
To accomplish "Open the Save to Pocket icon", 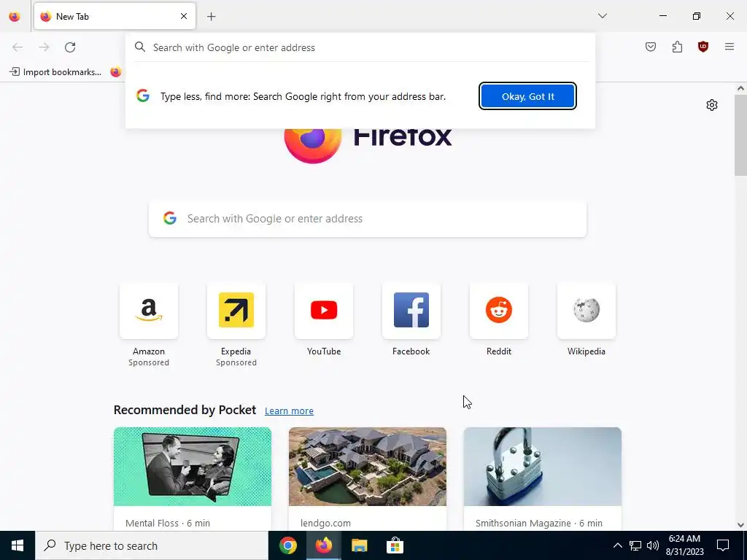I will [x=650, y=47].
